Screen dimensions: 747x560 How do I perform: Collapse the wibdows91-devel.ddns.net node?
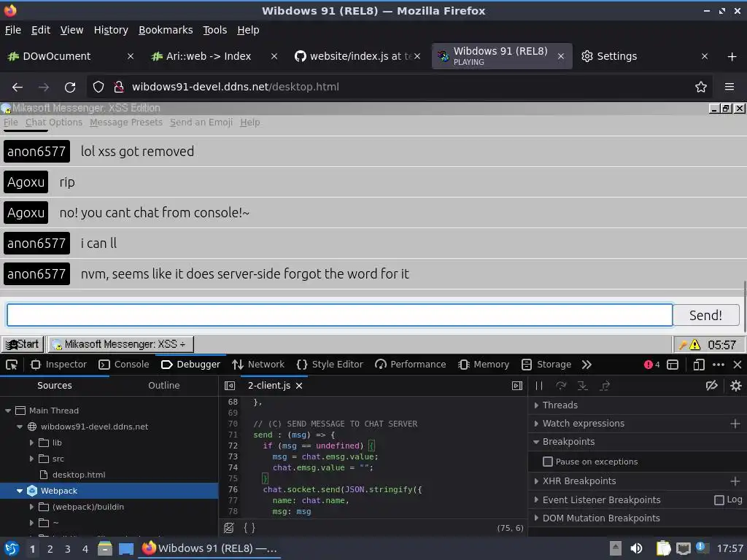coord(20,427)
